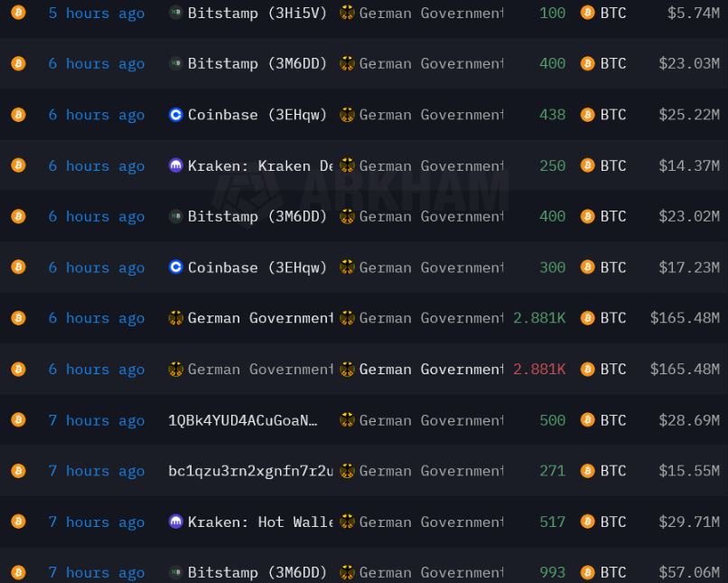Click the recipient eagle emblem in the $23.03M row
The height and width of the screenshot is (583, 728).
click(347, 63)
